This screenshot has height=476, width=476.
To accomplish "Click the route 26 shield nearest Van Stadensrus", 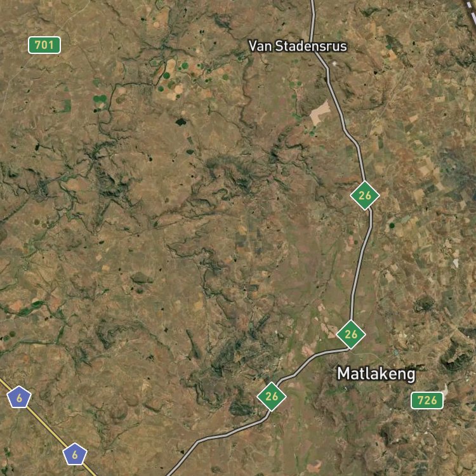I will click(365, 195).
